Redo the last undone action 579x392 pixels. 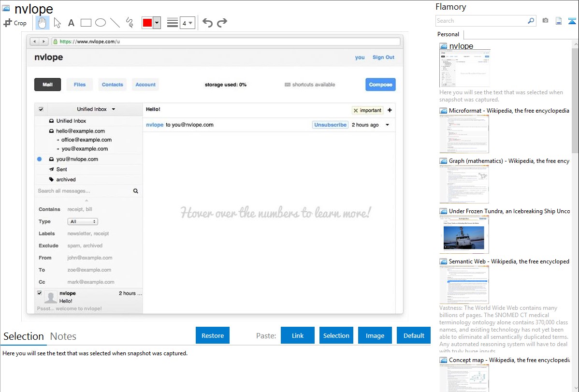point(222,23)
